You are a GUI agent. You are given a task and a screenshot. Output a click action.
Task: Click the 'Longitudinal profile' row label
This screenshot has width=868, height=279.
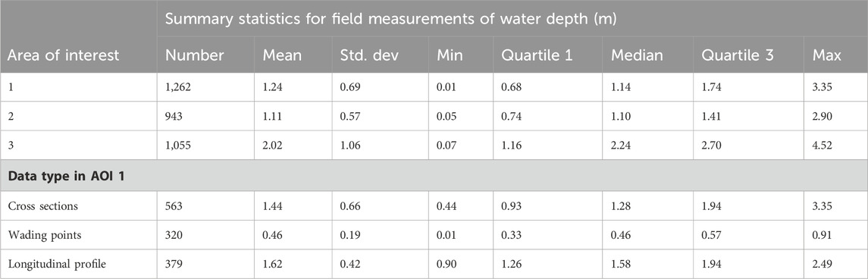[x=58, y=264]
